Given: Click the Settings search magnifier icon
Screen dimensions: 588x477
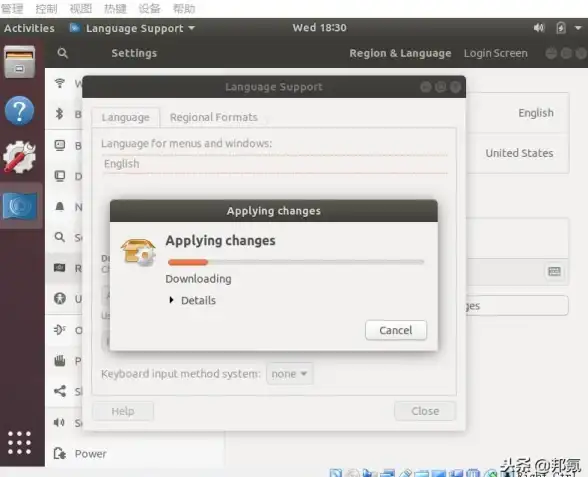Looking at the screenshot, I should point(63,53).
